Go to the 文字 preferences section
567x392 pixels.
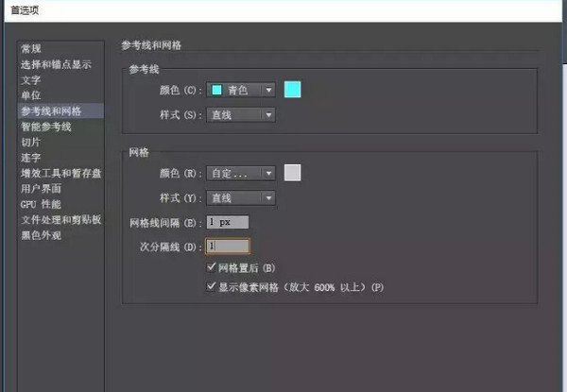(31, 80)
